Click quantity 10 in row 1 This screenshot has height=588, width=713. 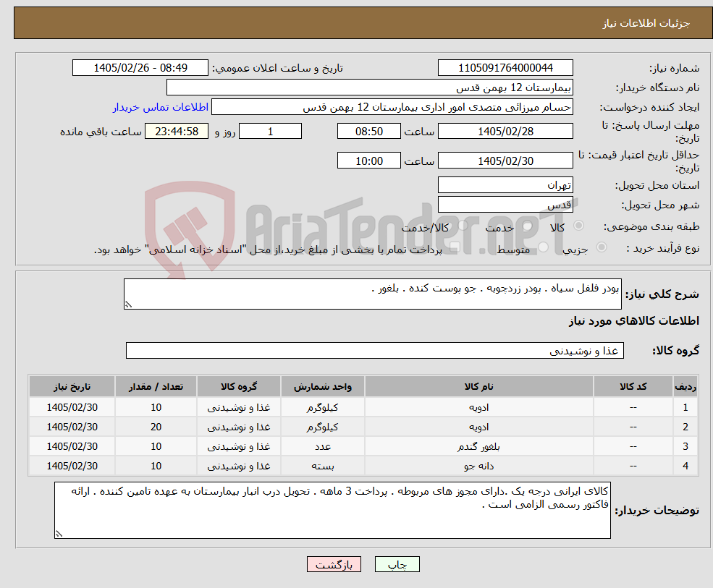[x=156, y=407]
